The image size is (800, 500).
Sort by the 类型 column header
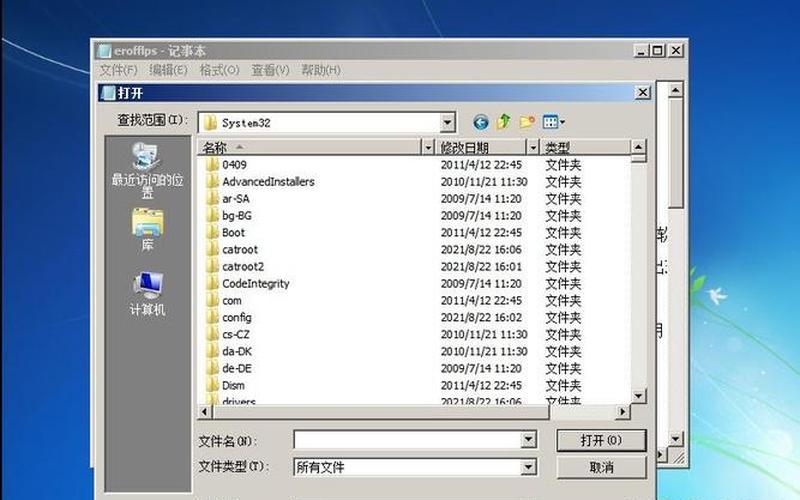pos(585,147)
